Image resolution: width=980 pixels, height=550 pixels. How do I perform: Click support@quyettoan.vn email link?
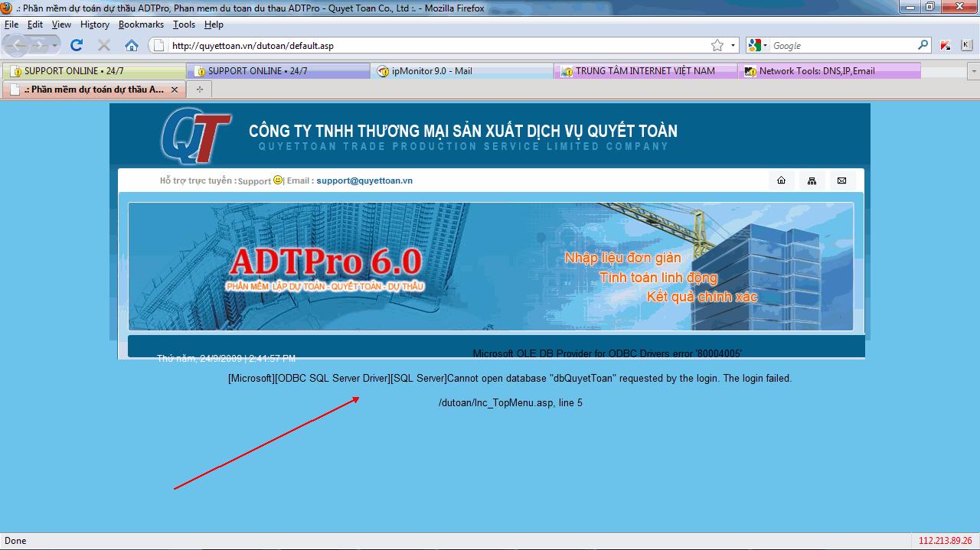[x=364, y=181]
